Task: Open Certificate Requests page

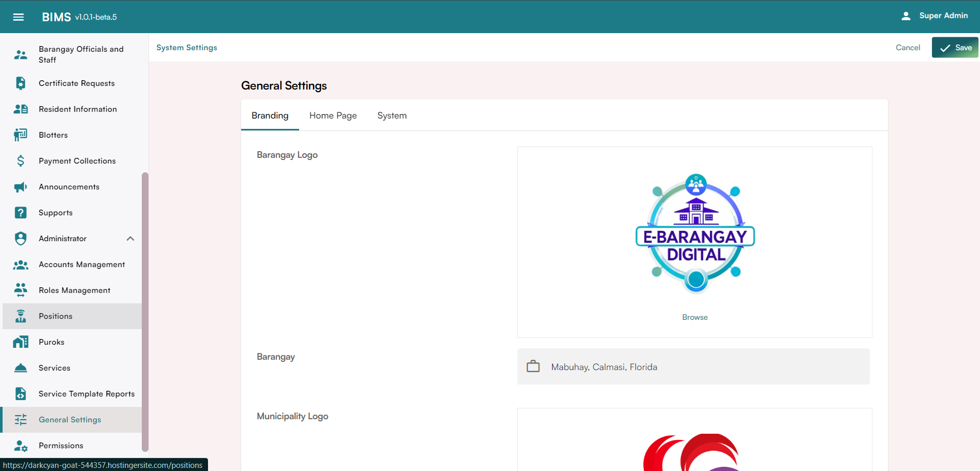Action: coord(72,83)
